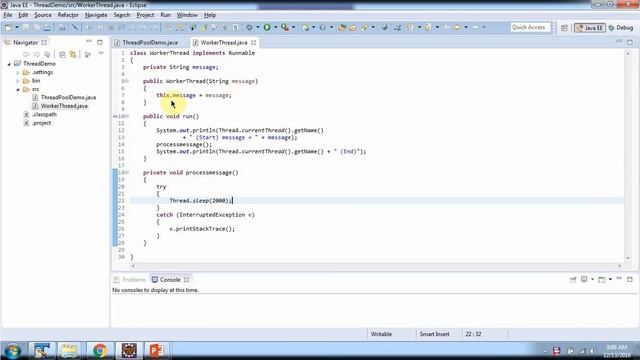Expand the bin folder
Viewport: 640px width, 360px height.
18,81
